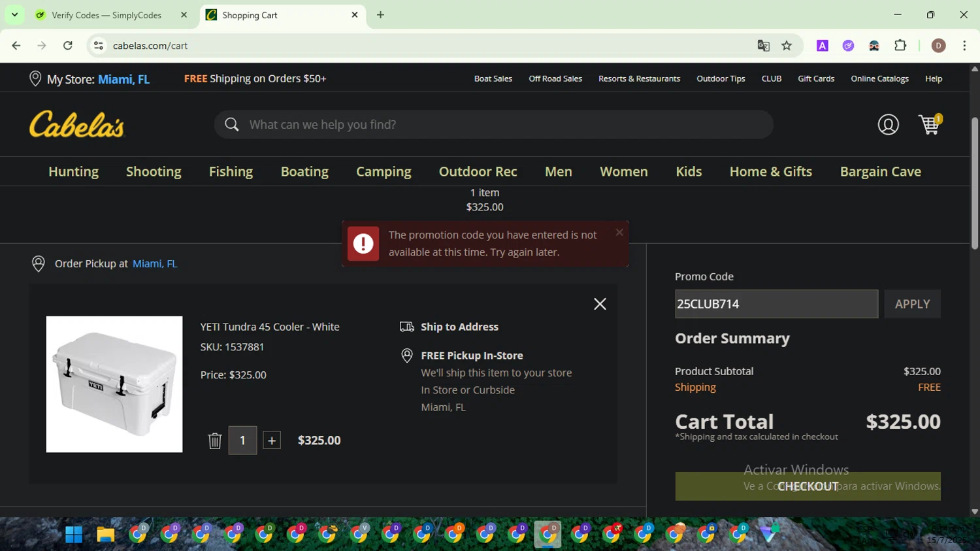Open the Chrome profile avatar D
980x551 pixels.
(939, 45)
